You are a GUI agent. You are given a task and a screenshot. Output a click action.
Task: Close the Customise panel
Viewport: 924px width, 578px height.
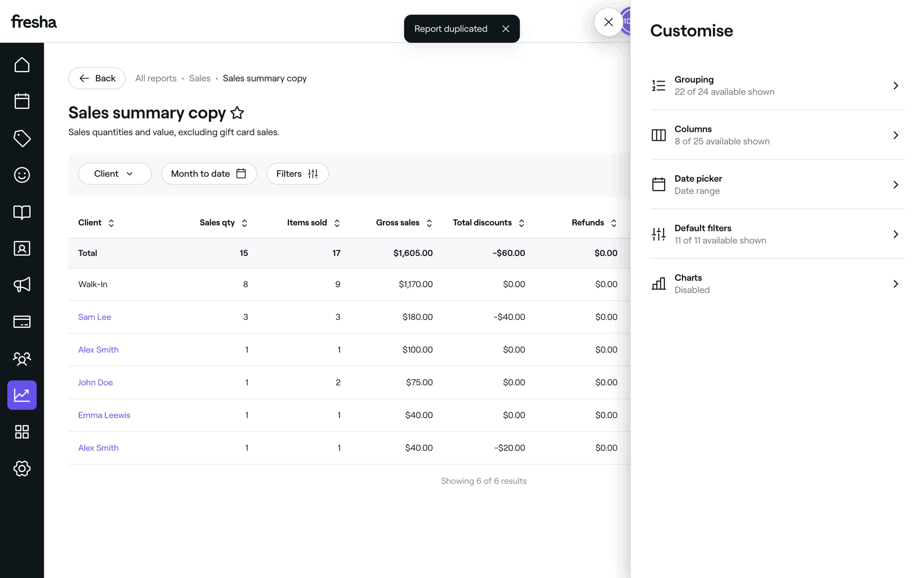[x=608, y=22]
